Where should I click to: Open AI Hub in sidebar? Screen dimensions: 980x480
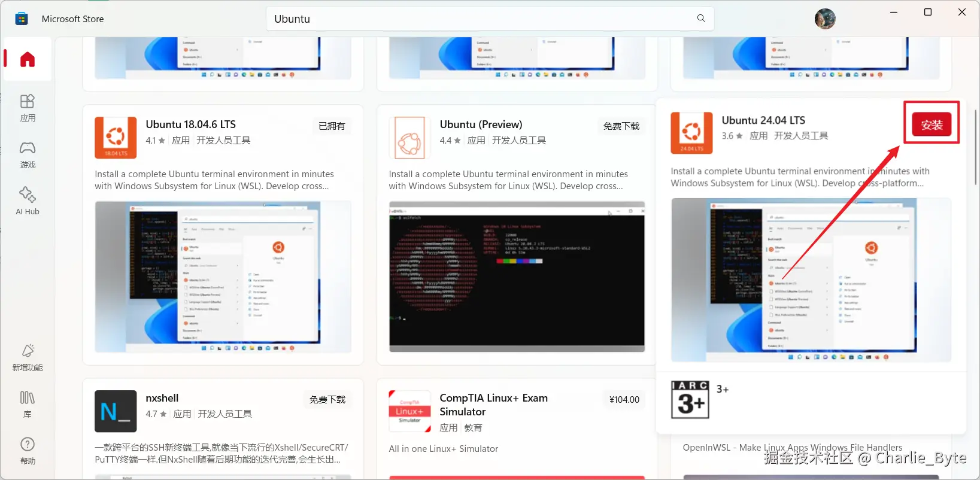28,201
